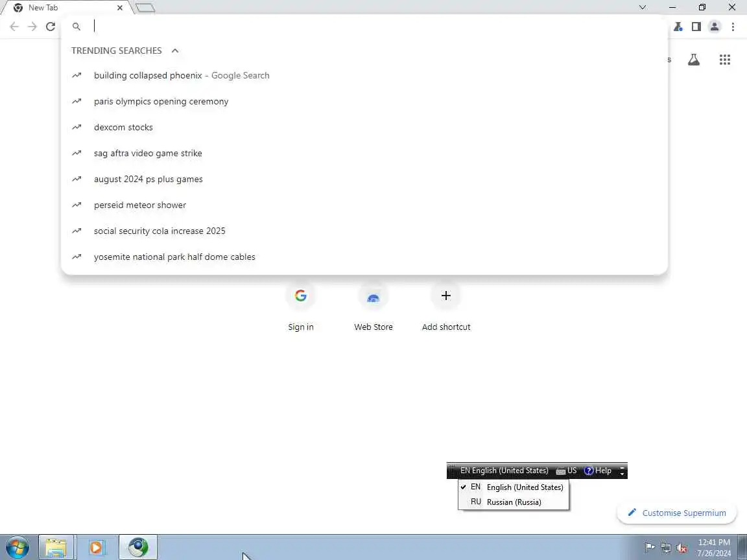This screenshot has height=560, width=747.
Task: Click Customise Supermium button
Action: pos(676,513)
